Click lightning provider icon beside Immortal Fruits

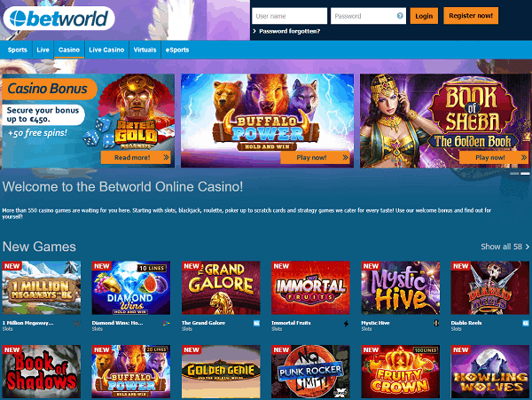pyautogui.click(x=346, y=324)
